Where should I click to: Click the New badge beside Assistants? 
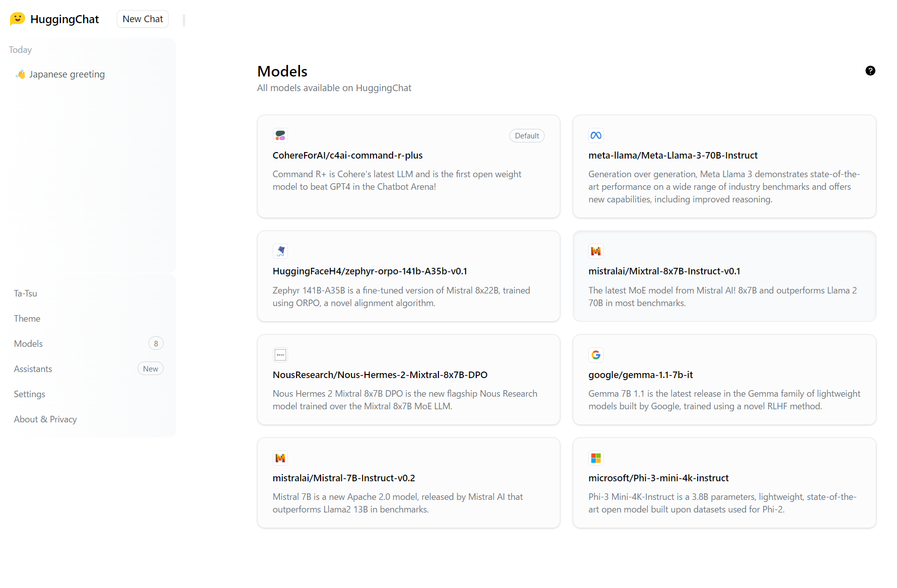click(150, 369)
